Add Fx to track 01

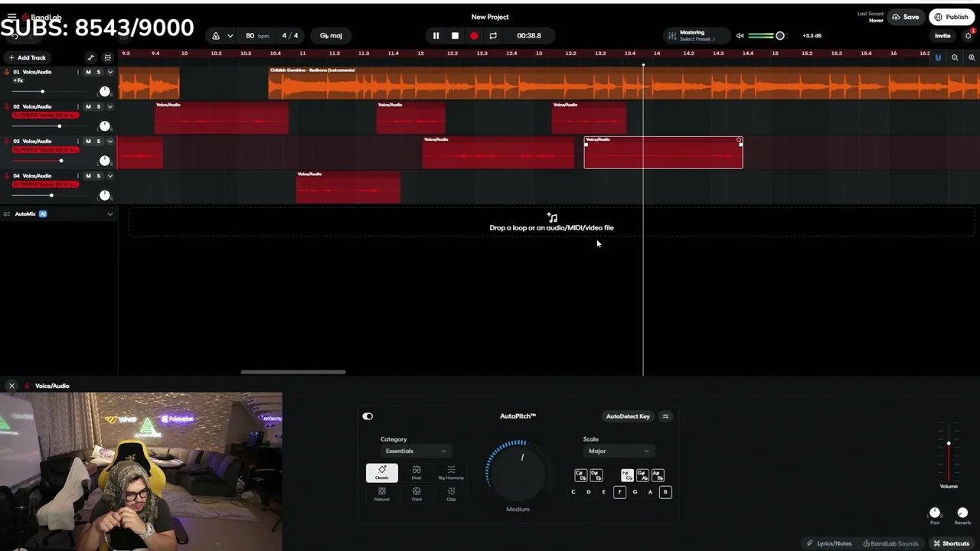pyautogui.click(x=18, y=80)
